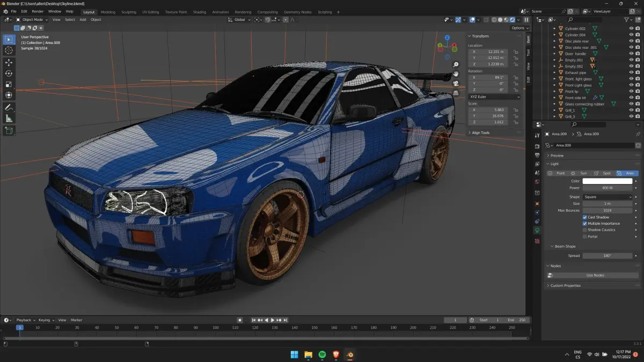
Task: Switch to the Sculpting workspace tab
Action: (x=129, y=12)
